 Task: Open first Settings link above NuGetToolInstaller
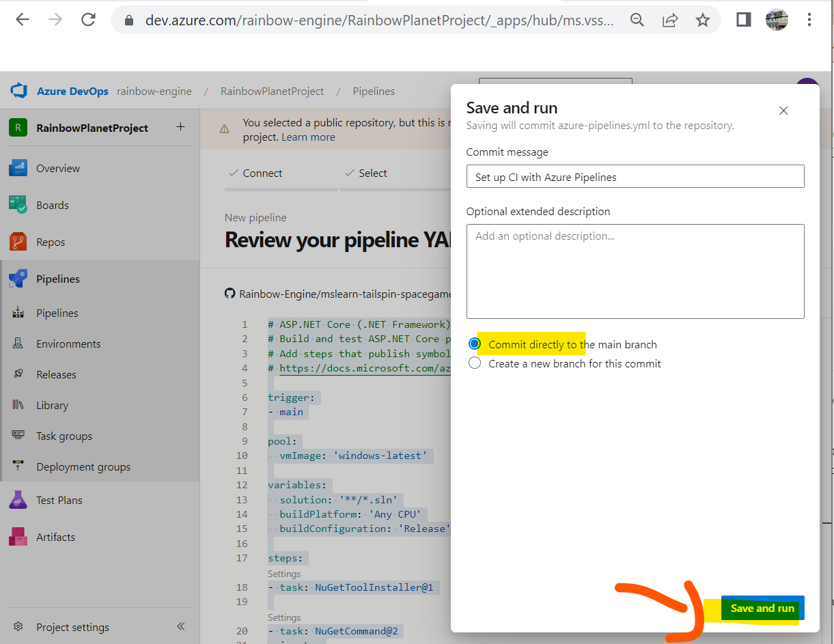pyautogui.click(x=284, y=574)
